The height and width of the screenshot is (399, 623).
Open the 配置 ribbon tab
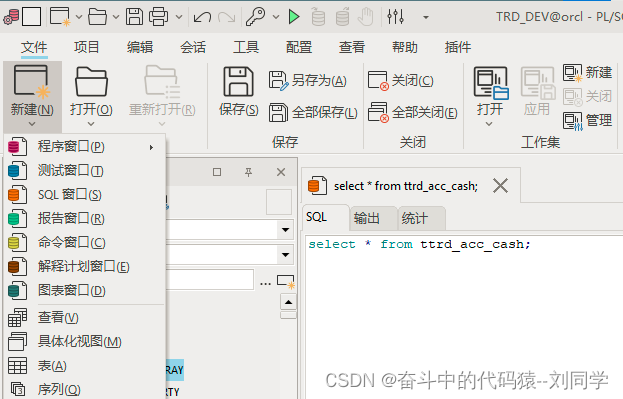[299, 47]
